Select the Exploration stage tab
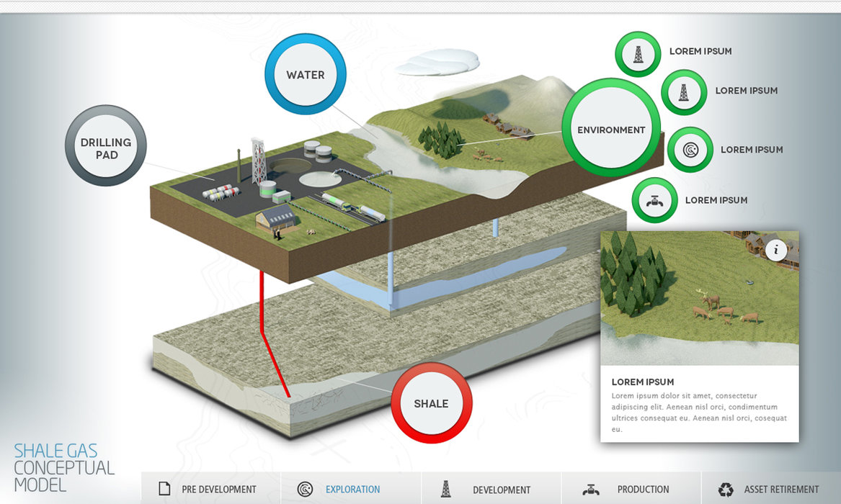Viewport: 841px width, 504px height. click(352, 489)
